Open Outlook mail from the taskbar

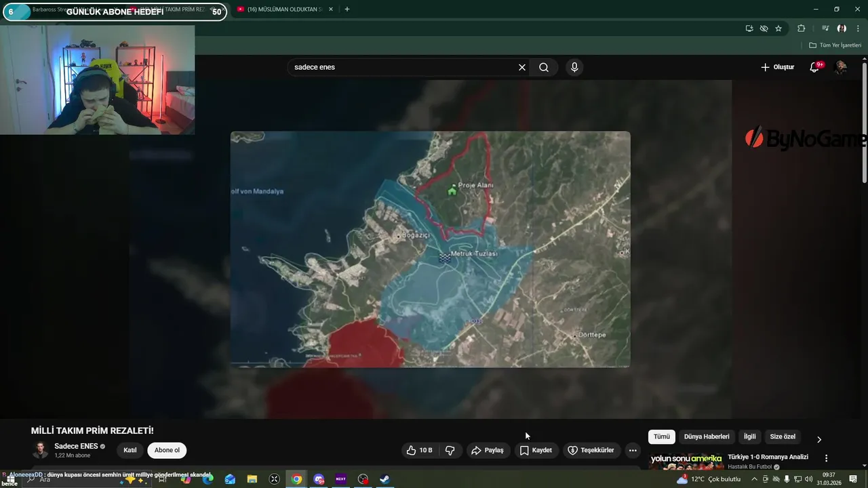[x=230, y=479]
